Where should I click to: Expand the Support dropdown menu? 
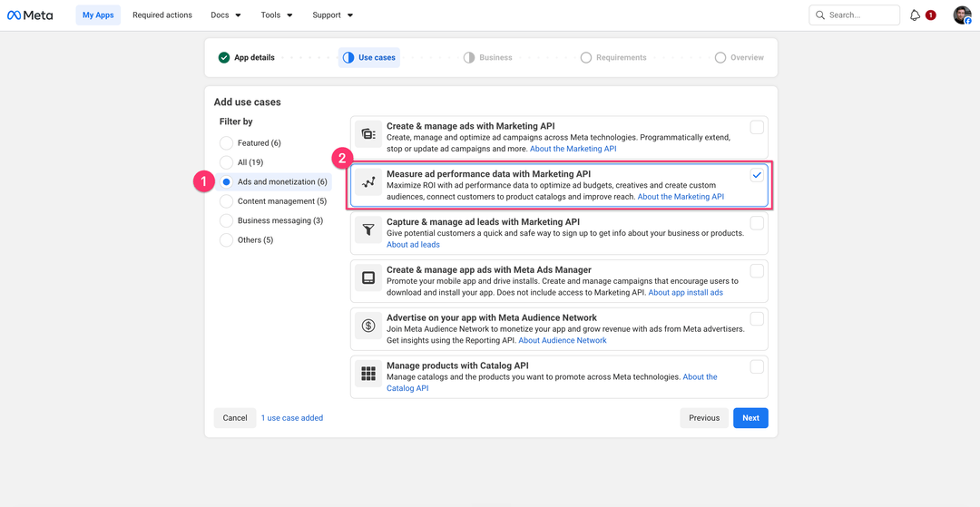point(332,15)
